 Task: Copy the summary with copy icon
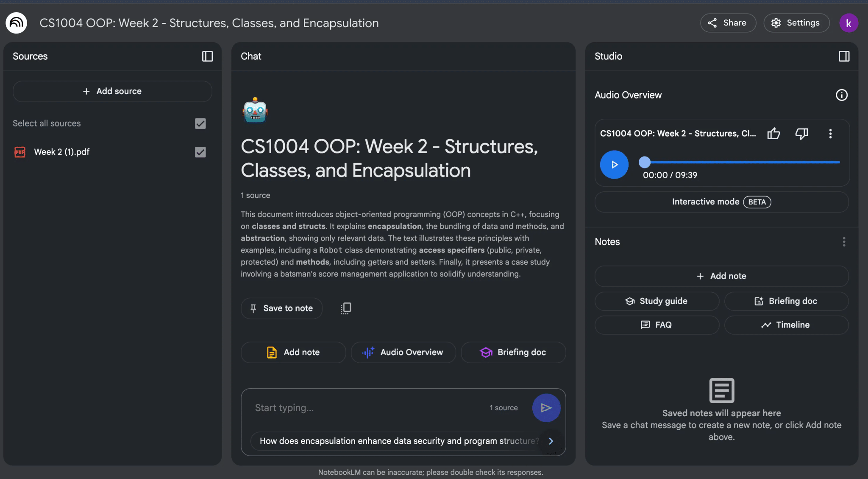pyautogui.click(x=346, y=308)
